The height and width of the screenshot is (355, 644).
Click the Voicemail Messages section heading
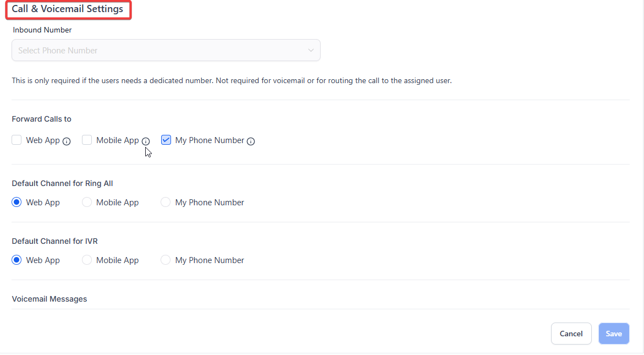click(x=49, y=299)
